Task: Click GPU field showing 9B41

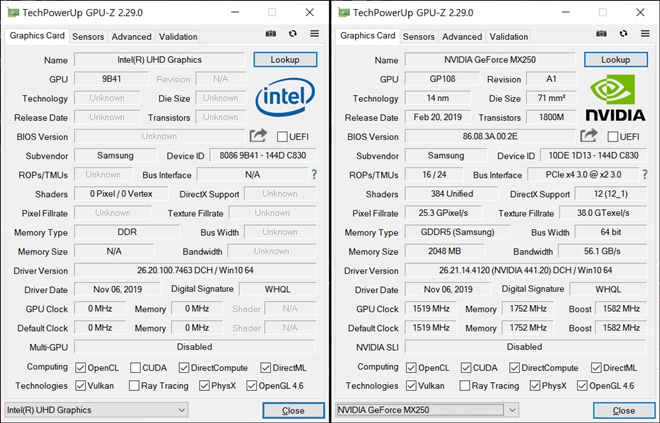Action: [112, 79]
